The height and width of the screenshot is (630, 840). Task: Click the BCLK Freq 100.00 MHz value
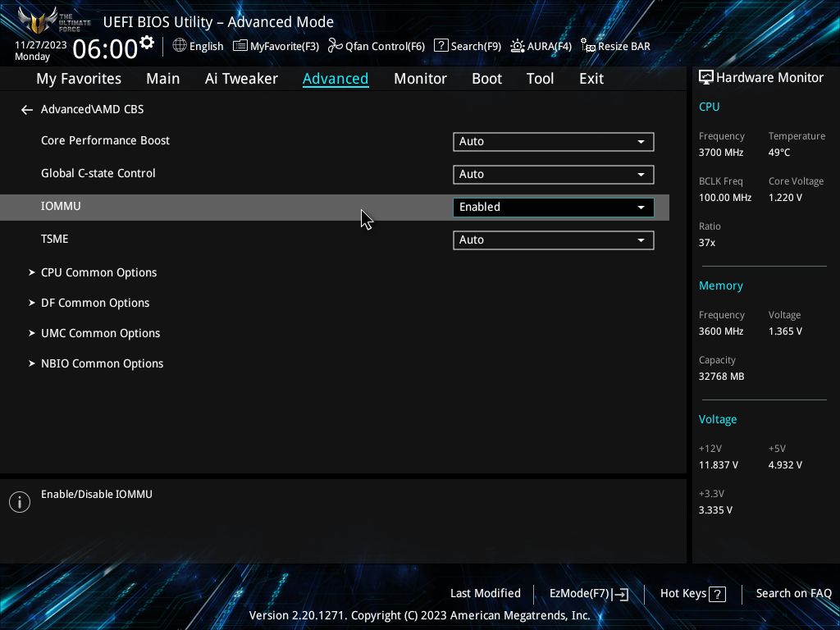pos(725,198)
